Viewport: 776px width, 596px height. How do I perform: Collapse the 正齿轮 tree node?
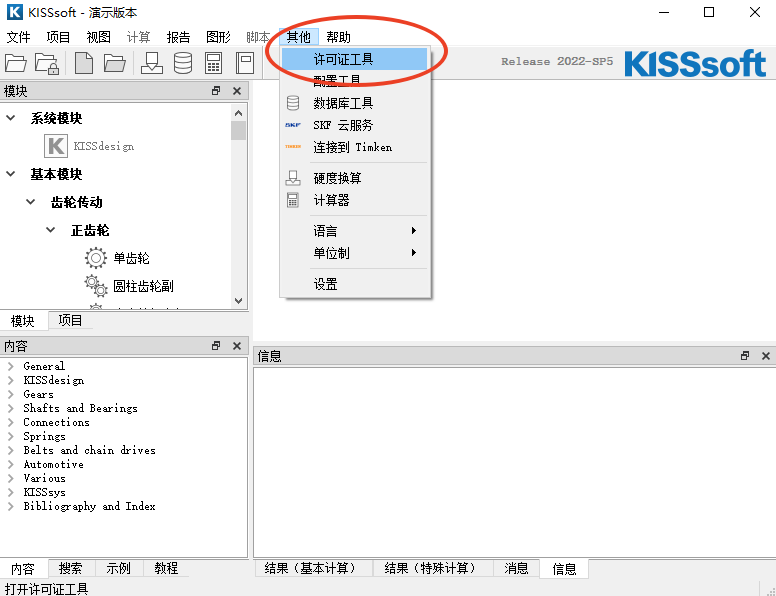50,230
